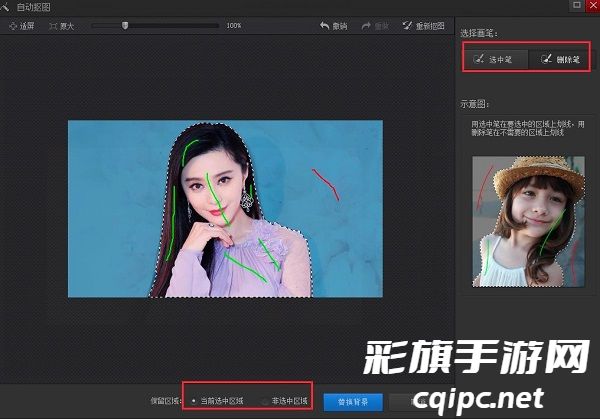The image size is (600, 419).
Task: Close the 自动抠图 window
Action: click(x=591, y=6)
